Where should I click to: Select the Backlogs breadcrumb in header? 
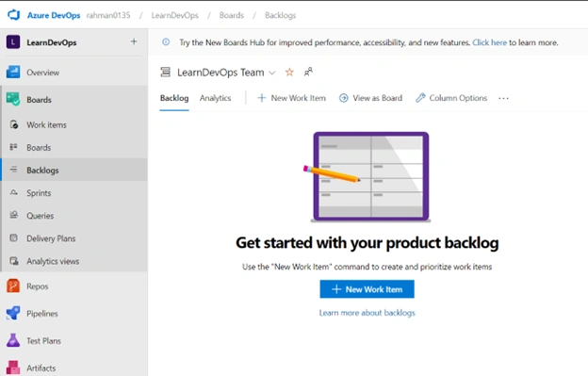point(280,15)
